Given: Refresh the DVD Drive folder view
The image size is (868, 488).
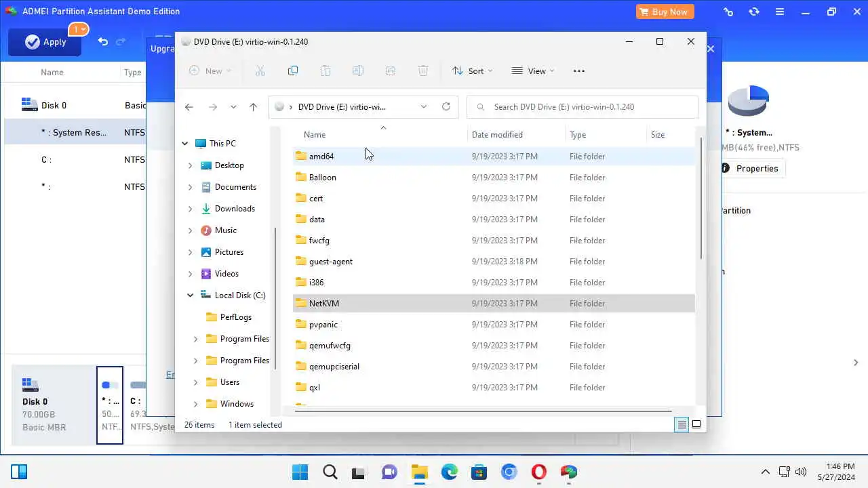Looking at the screenshot, I should 446,106.
